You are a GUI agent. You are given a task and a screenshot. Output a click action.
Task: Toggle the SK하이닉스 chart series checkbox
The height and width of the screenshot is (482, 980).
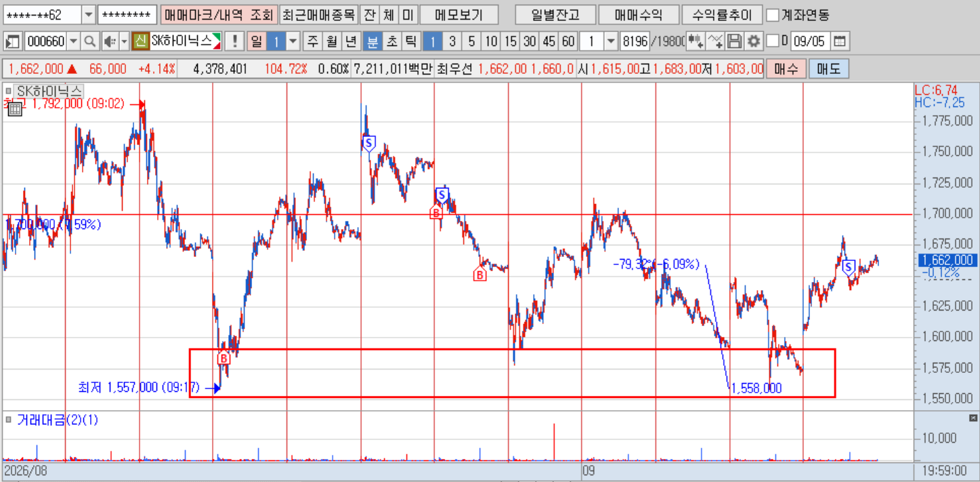(x=7, y=90)
